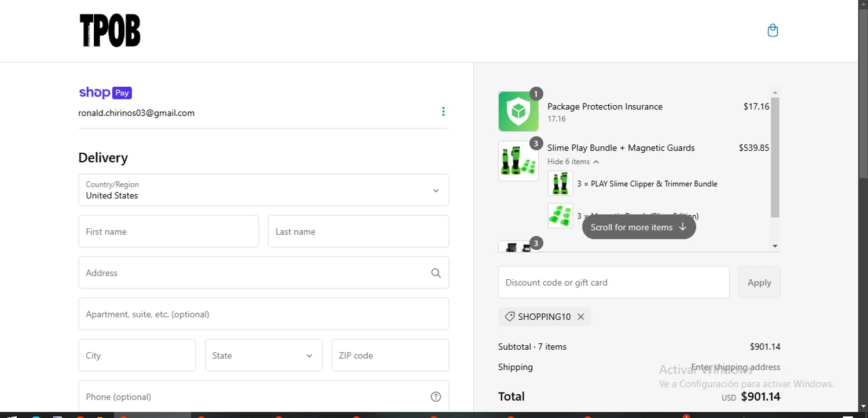868x418 pixels.
Task: Open the Country/Region dropdown
Action: tap(264, 190)
